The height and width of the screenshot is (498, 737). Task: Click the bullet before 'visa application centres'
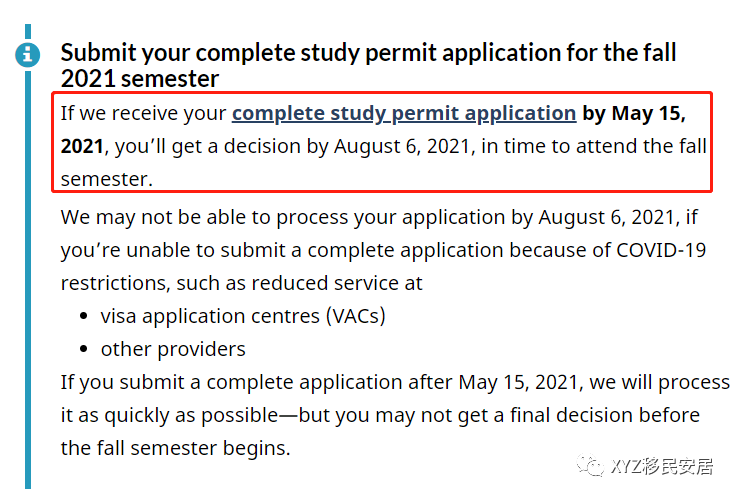[84, 316]
